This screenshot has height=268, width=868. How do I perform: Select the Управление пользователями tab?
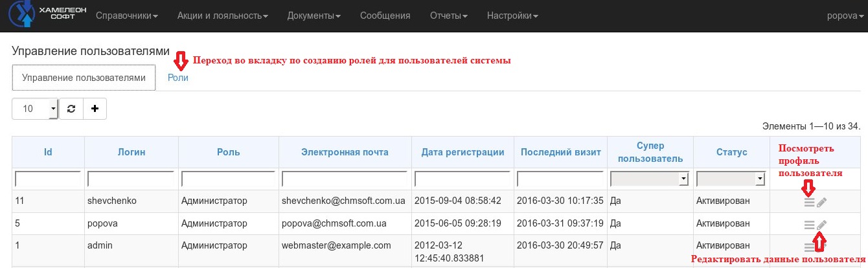84,77
